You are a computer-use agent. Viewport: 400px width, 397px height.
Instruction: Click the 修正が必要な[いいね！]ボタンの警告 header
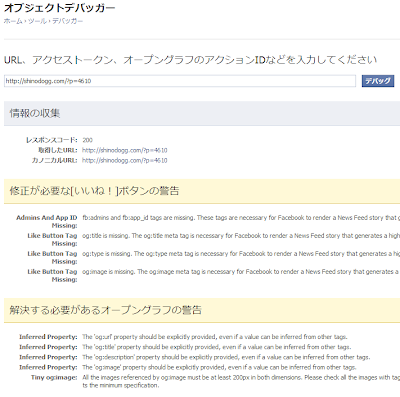(x=202, y=191)
